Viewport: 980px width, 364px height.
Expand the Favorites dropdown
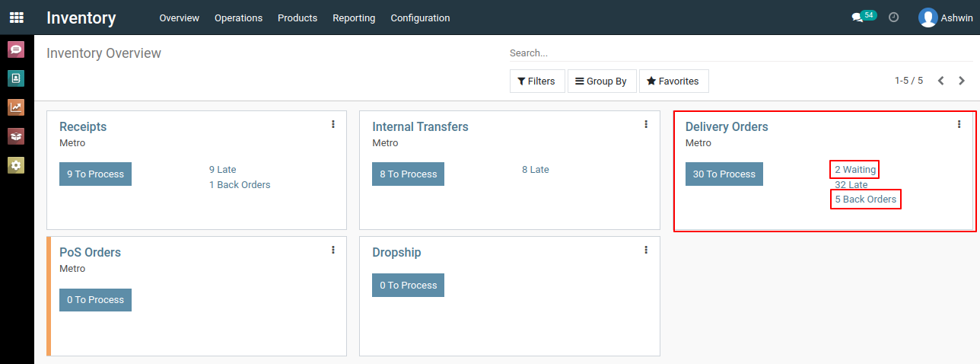click(x=674, y=81)
